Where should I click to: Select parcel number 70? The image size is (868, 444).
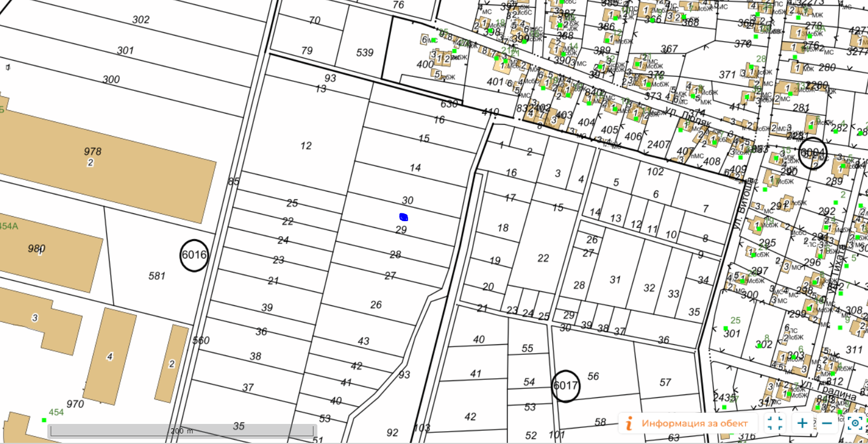pyautogui.click(x=315, y=21)
